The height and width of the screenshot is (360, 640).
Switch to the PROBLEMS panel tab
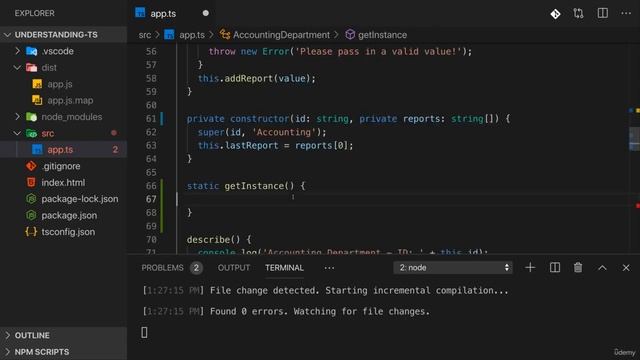click(162, 268)
